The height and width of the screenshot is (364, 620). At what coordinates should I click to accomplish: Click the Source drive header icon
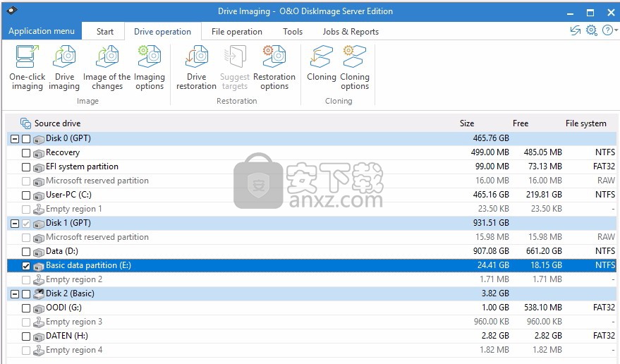[x=25, y=123]
